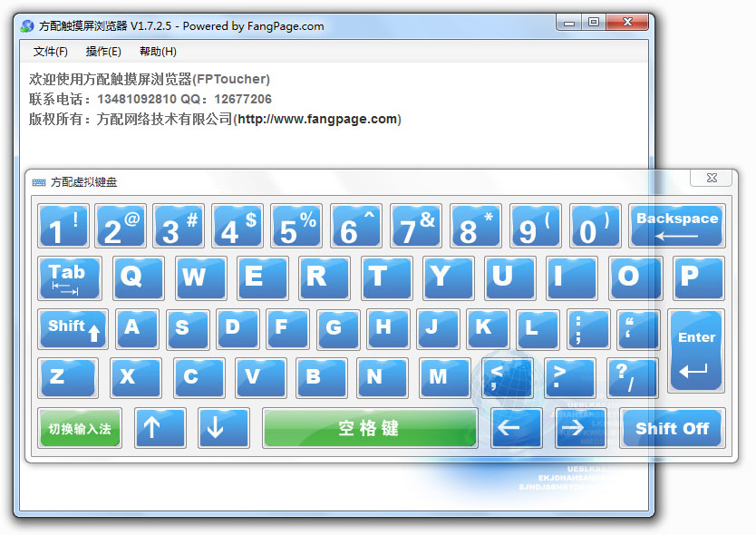The width and height of the screenshot is (756, 535).
Task: Tap the L key
Action: [538, 329]
